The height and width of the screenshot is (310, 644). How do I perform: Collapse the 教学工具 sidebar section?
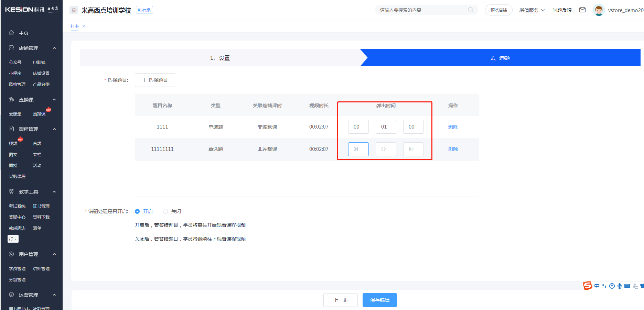(54, 192)
